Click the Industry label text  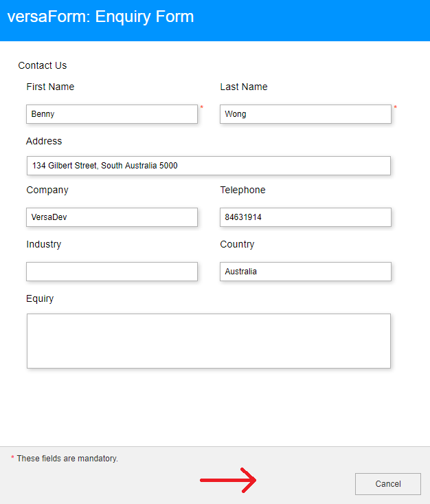(x=44, y=244)
